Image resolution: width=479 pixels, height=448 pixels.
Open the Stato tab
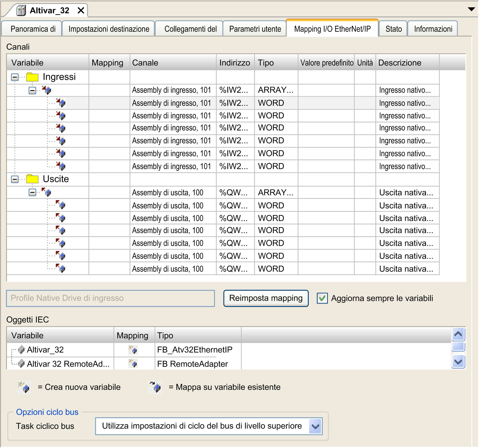(x=393, y=29)
